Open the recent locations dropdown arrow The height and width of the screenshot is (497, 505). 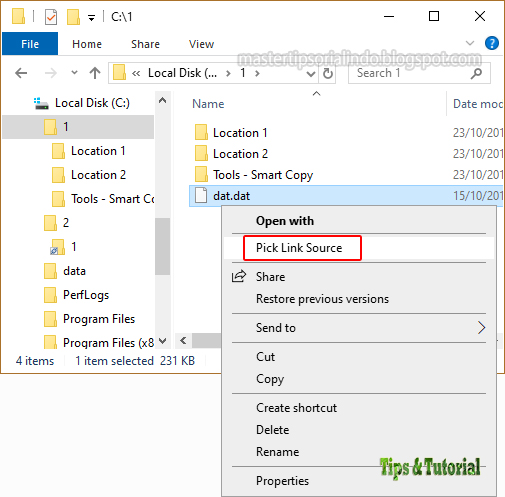[74, 72]
